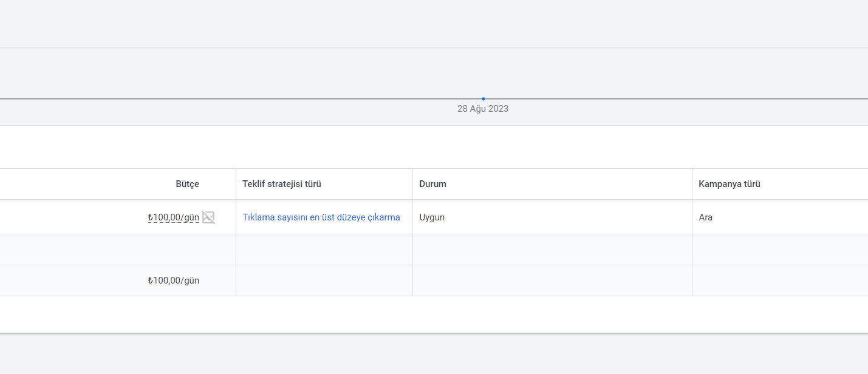Viewport: 868px width, 374px height.
Task: Click the Durum column header
Action: (x=432, y=184)
